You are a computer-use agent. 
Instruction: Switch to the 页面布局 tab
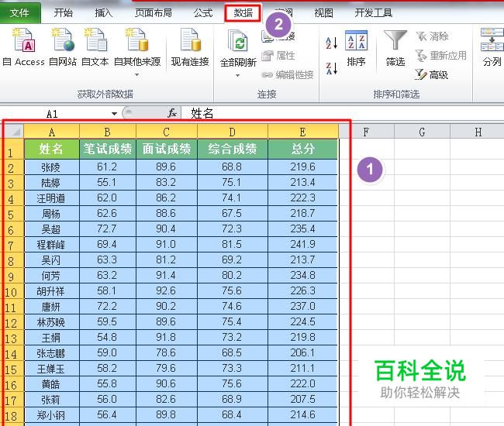[x=154, y=13]
